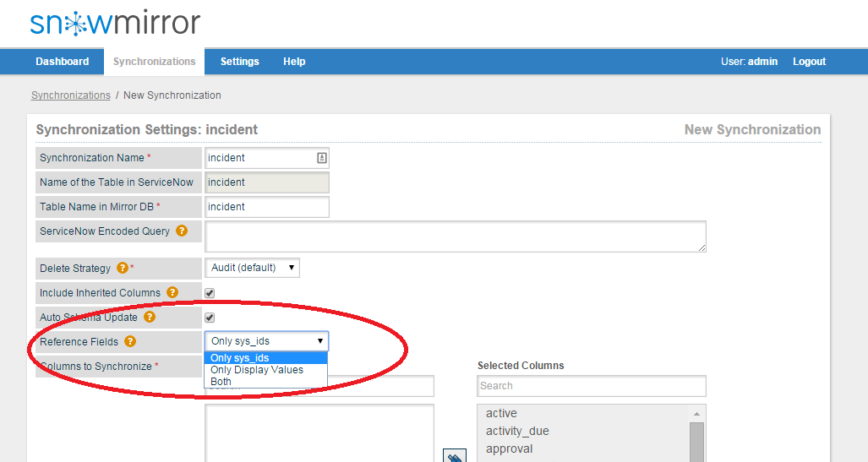Click the snowmirror logo

[115, 23]
